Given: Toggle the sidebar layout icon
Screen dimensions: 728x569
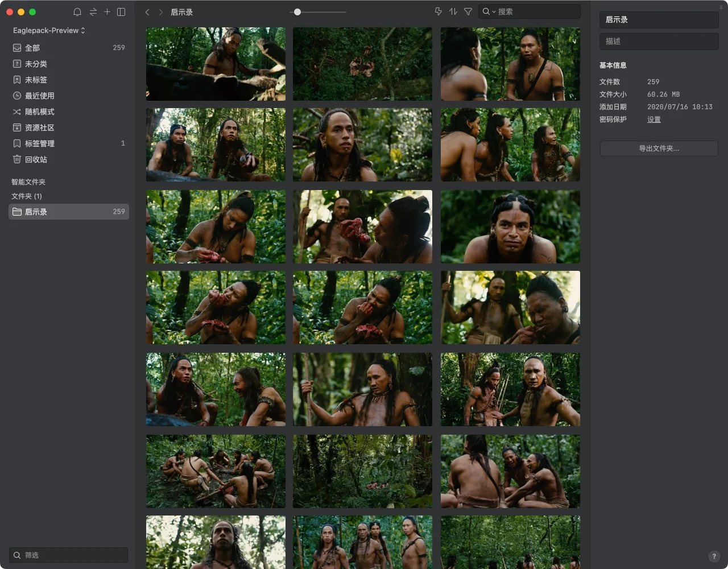Looking at the screenshot, I should coord(121,12).
